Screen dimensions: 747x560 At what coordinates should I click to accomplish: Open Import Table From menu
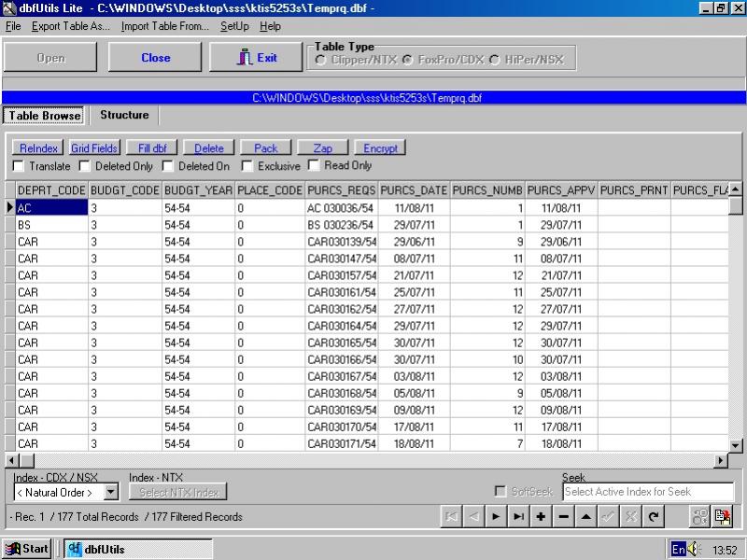point(165,26)
